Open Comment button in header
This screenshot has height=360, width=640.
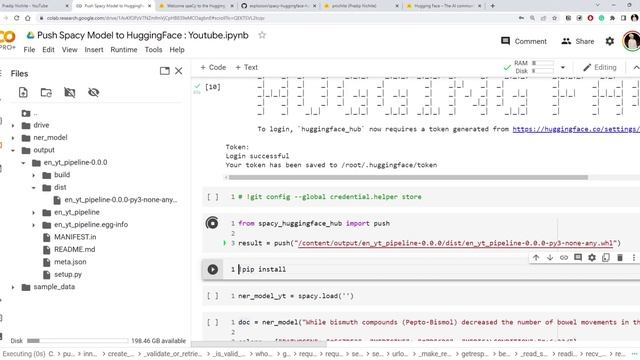coord(524,41)
